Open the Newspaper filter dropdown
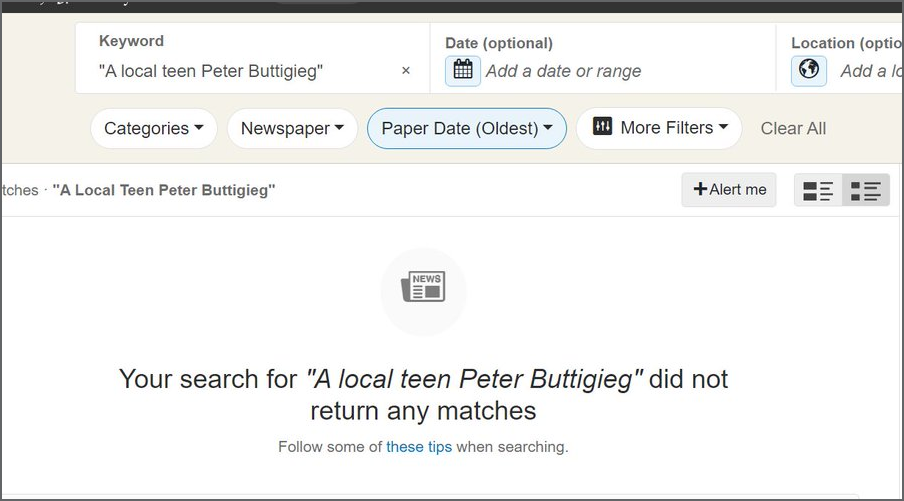Screen dimensions: 904x501 (x=292, y=128)
